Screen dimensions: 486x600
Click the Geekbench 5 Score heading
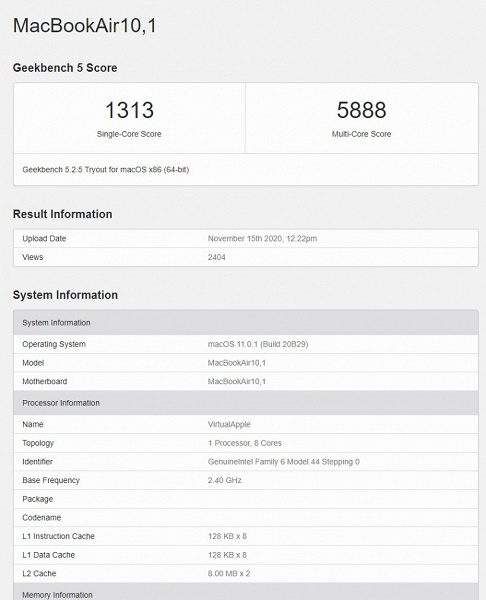(x=65, y=68)
